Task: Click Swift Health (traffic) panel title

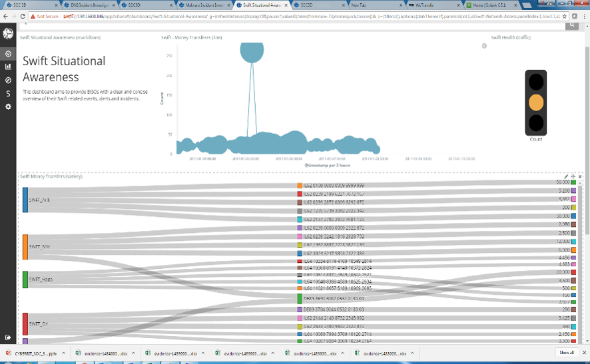Action: click(511, 38)
